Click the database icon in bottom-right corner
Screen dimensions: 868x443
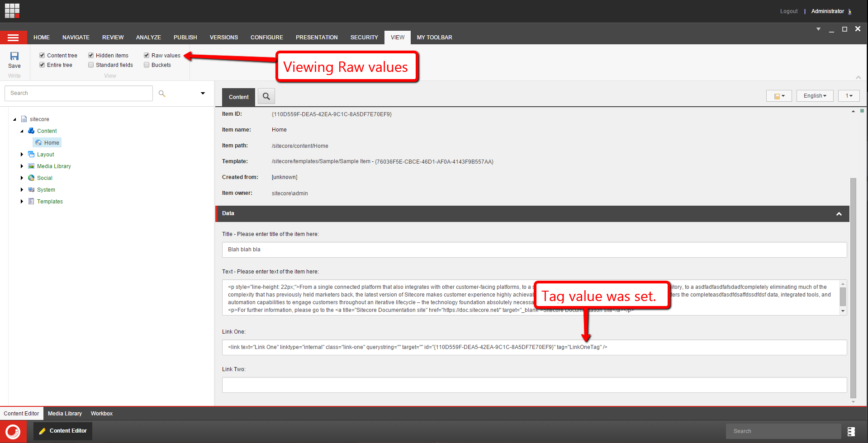[x=851, y=431]
